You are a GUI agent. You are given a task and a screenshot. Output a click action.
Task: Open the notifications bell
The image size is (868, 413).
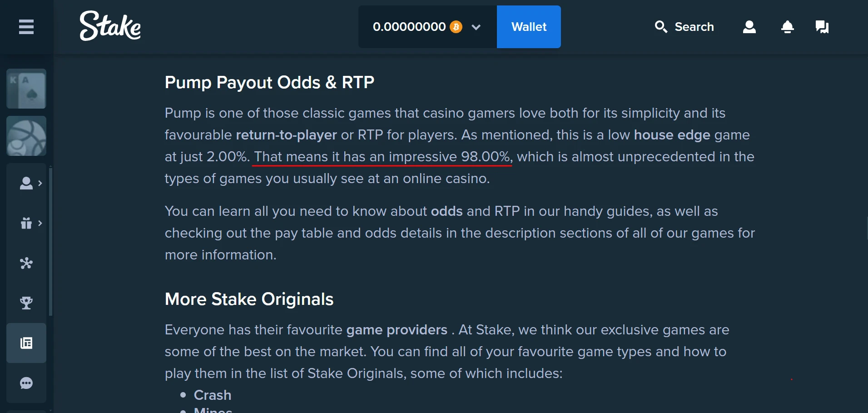coord(788,27)
